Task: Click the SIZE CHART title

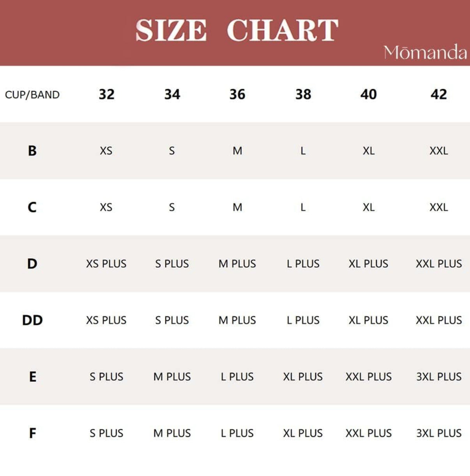Action: coord(237,30)
